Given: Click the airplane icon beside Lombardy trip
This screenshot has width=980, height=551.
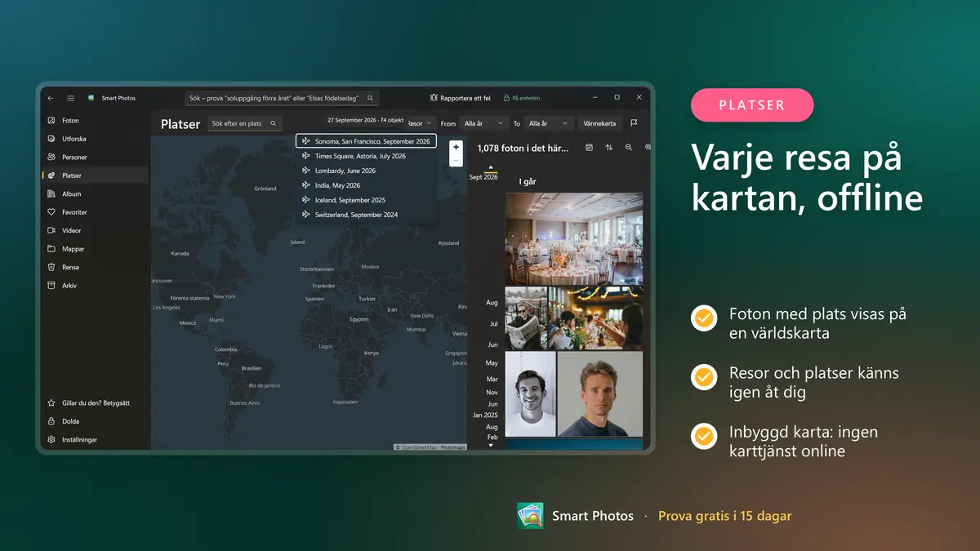Looking at the screenshot, I should pos(306,171).
